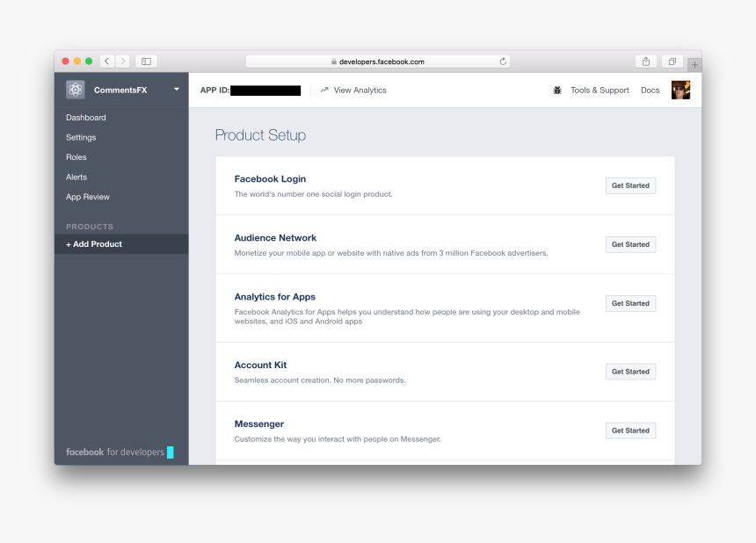Viewport: 756px width, 543px height.
Task: Open a new tab with plus button
Action: 694,65
